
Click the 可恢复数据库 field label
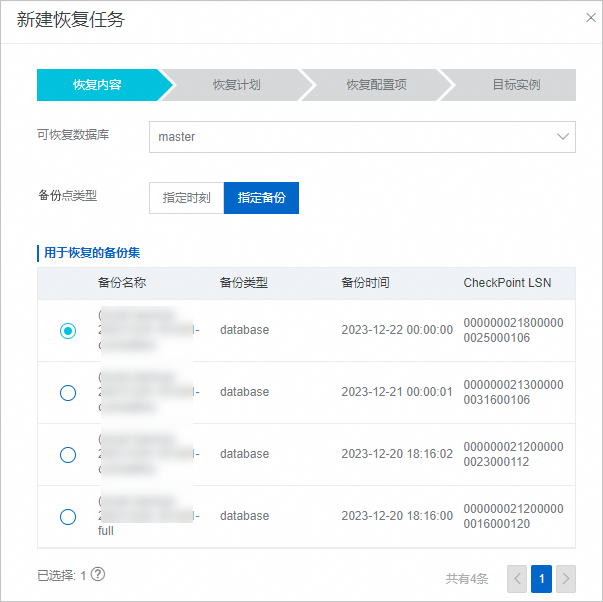73,135
